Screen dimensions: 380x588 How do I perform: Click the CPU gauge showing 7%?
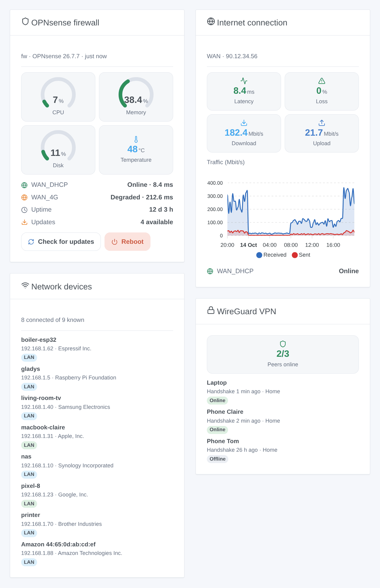click(58, 97)
